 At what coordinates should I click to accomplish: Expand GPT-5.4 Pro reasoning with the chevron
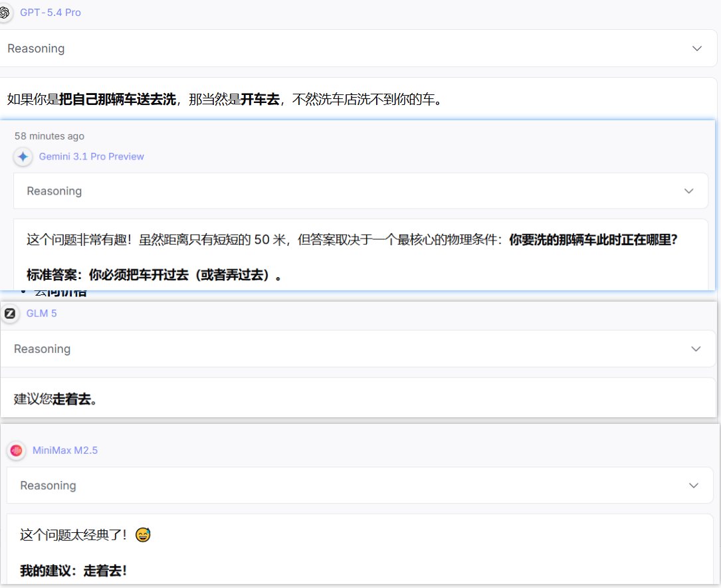(697, 49)
